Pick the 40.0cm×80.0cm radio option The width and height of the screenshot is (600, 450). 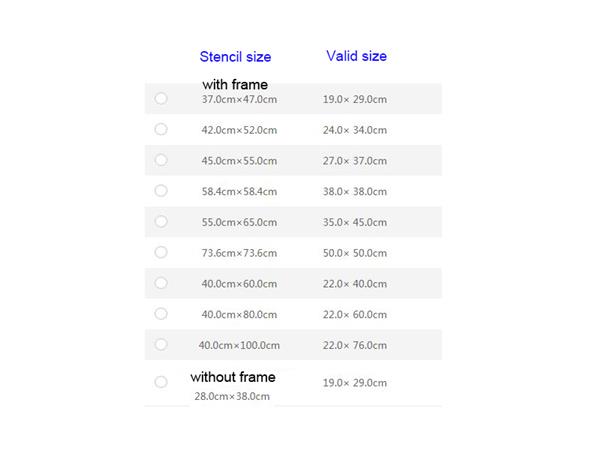click(x=161, y=314)
